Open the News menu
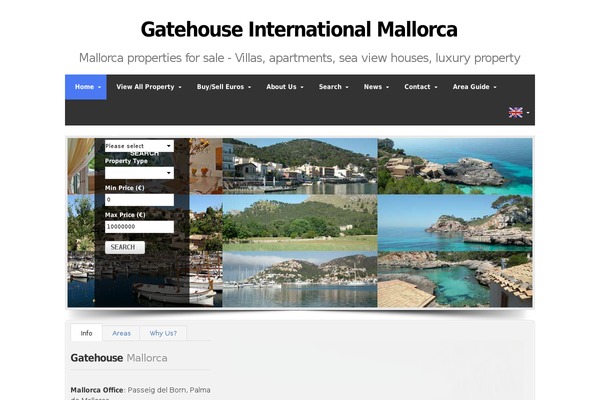Screen dimensions: 600x400 pos(376,87)
